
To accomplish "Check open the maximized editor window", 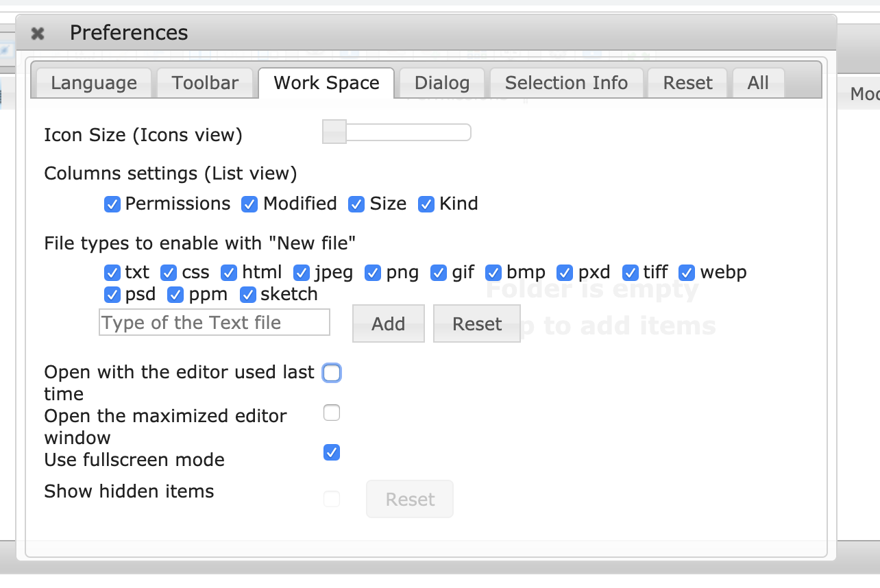I will point(331,413).
